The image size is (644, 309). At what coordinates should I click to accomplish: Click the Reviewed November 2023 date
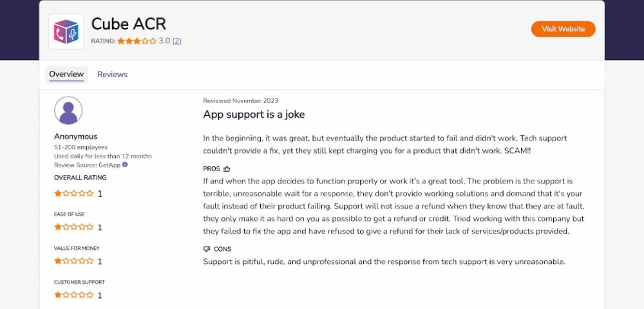pyautogui.click(x=241, y=100)
